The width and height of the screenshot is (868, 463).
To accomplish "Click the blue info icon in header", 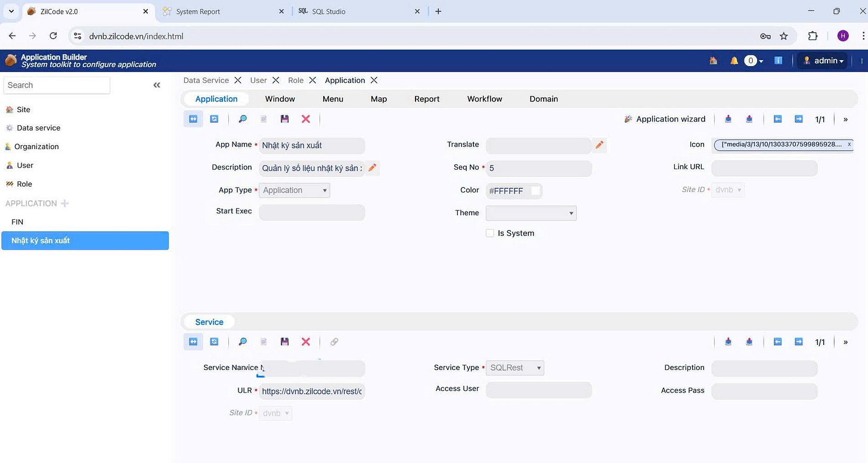I will [x=778, y=60].
